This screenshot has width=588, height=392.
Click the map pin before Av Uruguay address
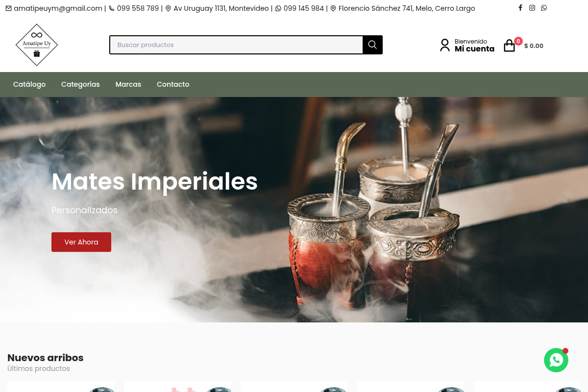168,8
